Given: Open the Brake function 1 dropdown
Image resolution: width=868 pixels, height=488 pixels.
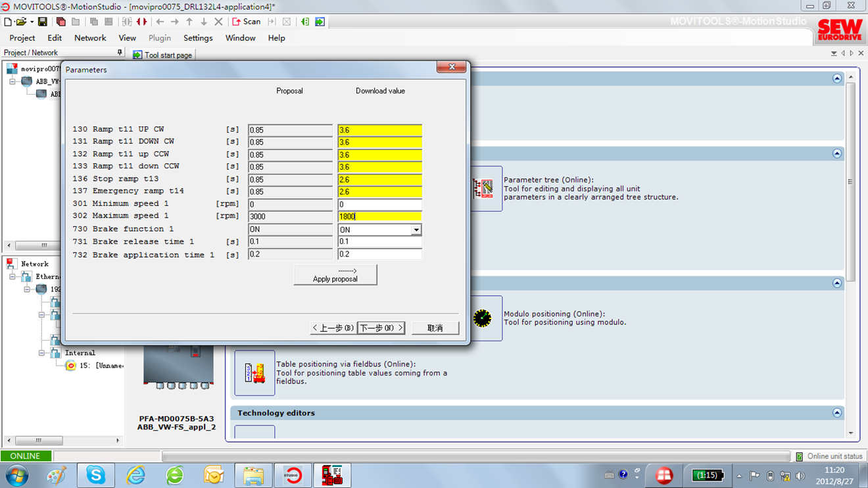Looking at the screenshot, I should (416, 230).
